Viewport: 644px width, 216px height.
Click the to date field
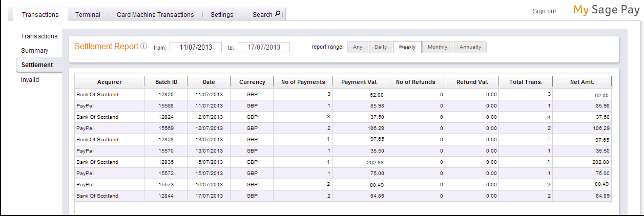[x=263, y=47]
